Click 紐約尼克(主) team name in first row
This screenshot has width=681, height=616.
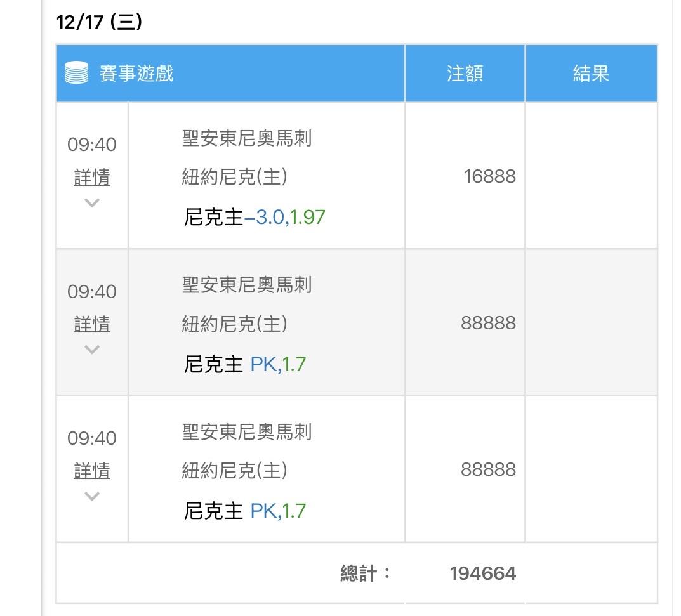click(x=235, y=176)
